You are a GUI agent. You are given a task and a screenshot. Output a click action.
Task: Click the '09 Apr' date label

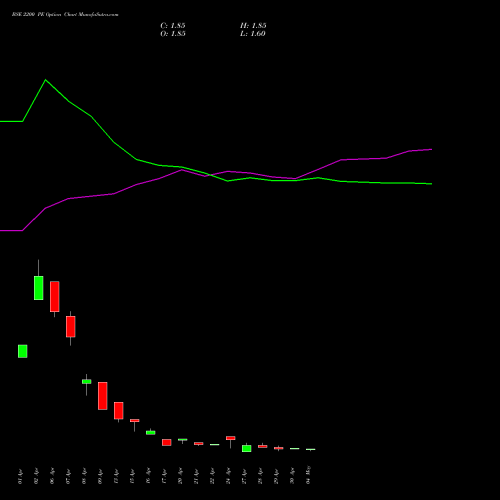[x=100, y=476]
